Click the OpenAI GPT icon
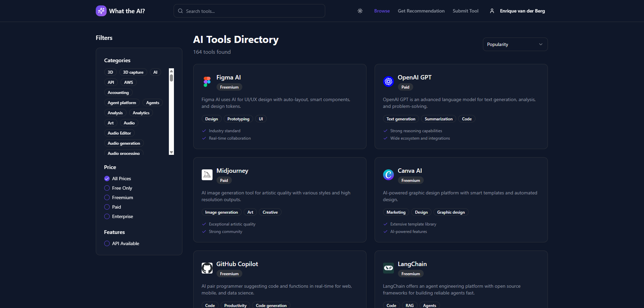 [x=388, y=81]
